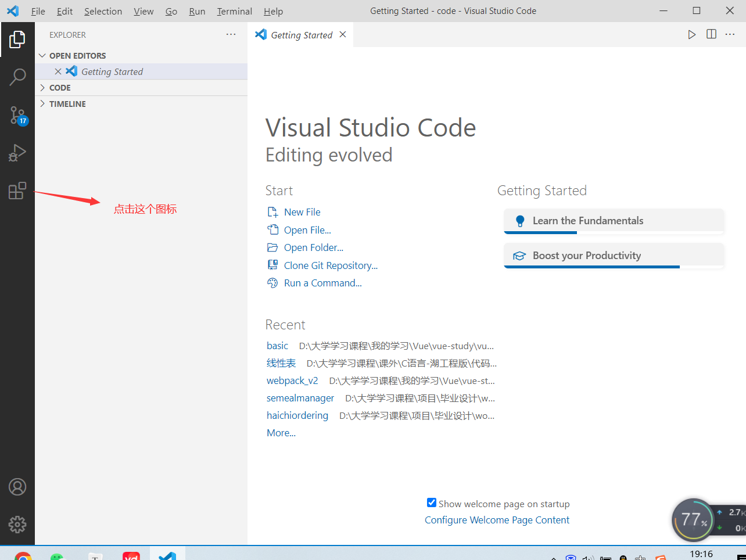Click the VS Code logo in title bar
This screenshot has height=560, width=746.
point(12,11)
